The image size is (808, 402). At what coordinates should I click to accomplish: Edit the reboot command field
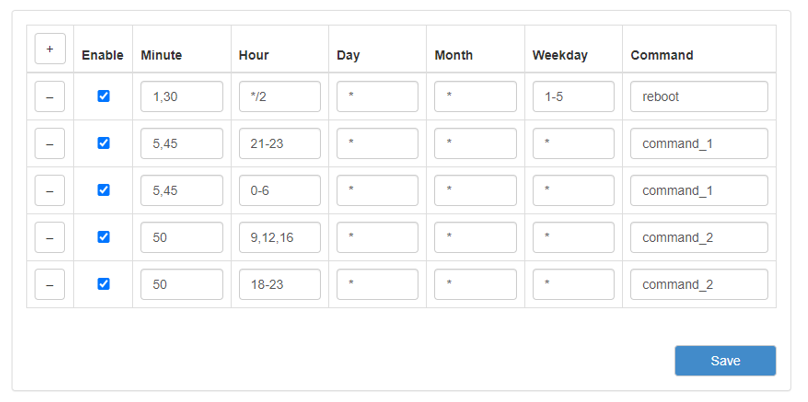699,97
